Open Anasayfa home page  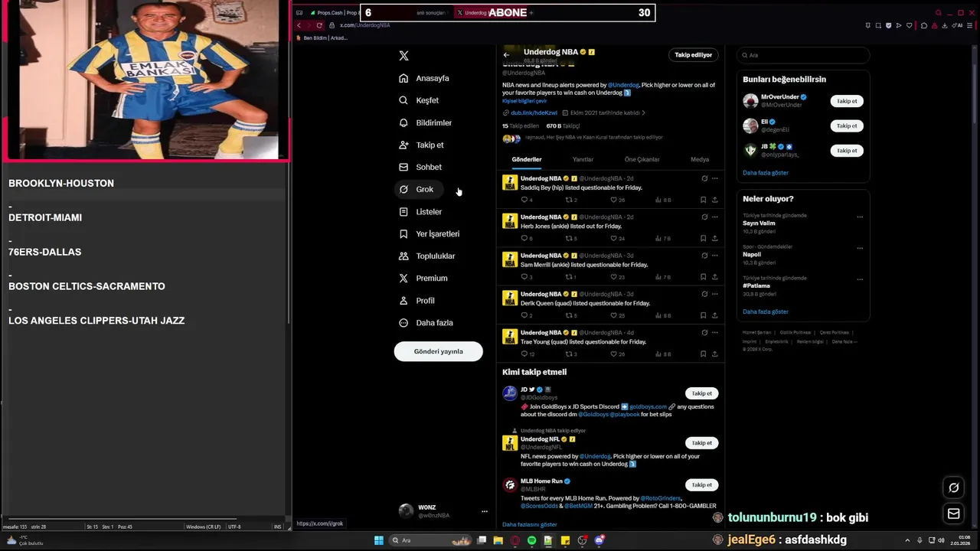click(x=424, y=78)
